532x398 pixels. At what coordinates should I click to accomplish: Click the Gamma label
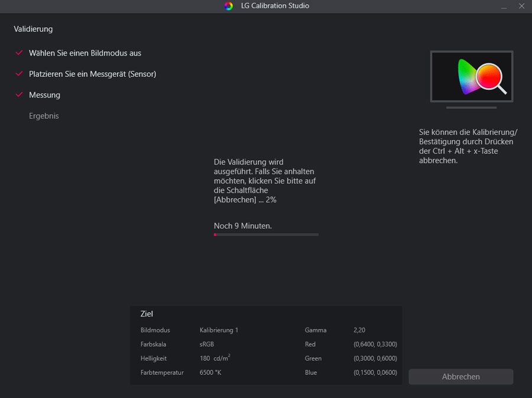pyautogui.click(x=316, y=330)
